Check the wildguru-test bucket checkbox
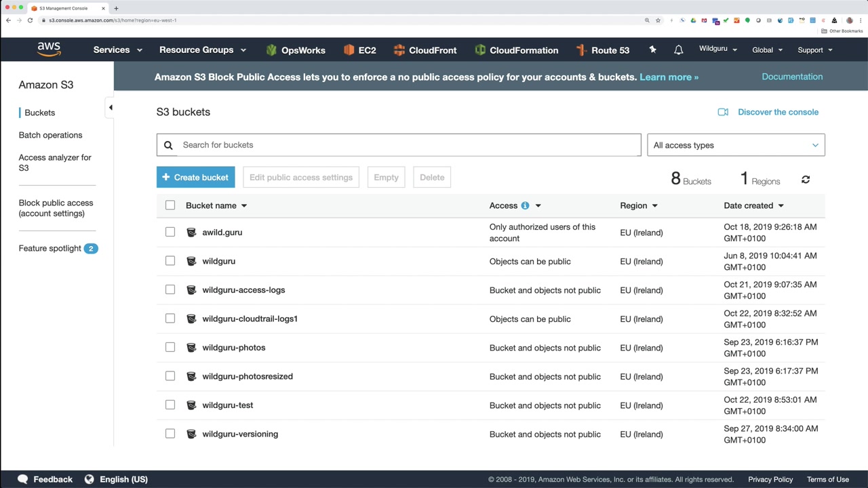Image resolution: width=868 pixels, height=488 pixels. coord(170,405)
